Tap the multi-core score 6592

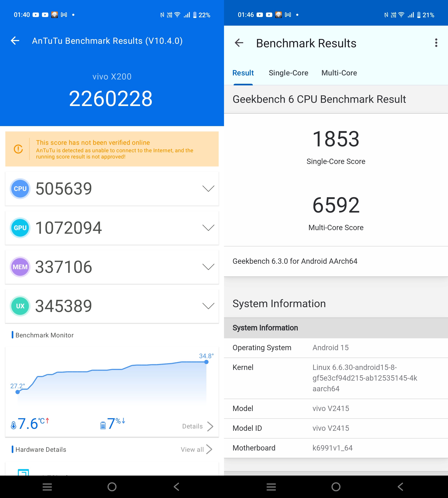[x=336, y=205]
